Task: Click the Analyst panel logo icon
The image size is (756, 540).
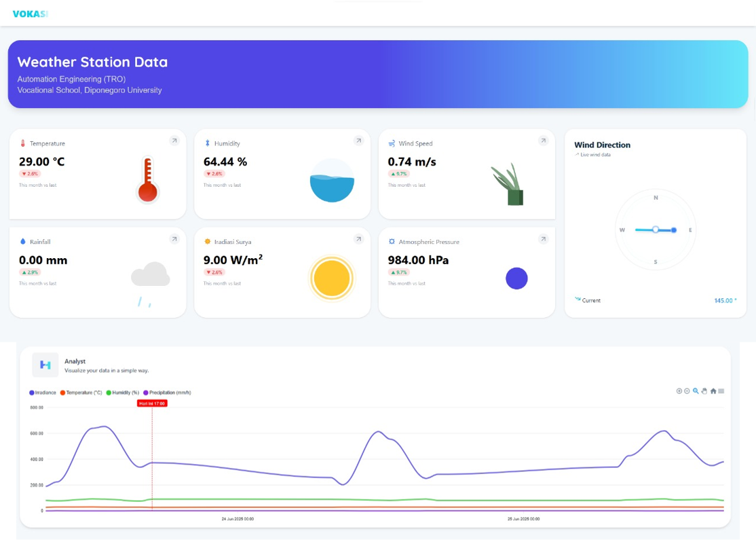Action: click(45, 365)
